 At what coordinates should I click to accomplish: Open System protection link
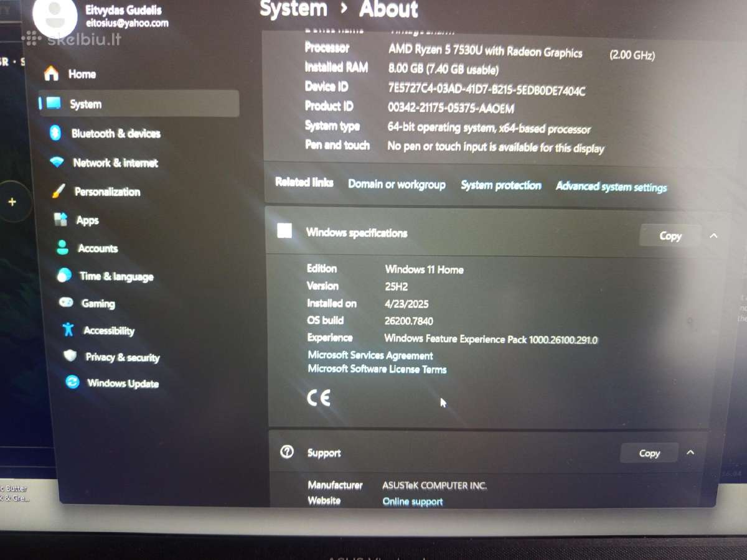501,185
